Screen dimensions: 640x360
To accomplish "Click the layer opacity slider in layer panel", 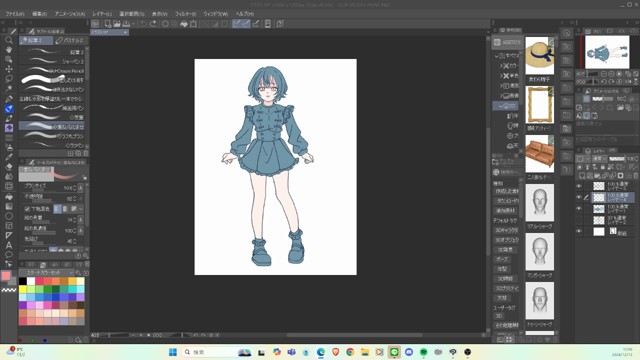I will [617, 158].
